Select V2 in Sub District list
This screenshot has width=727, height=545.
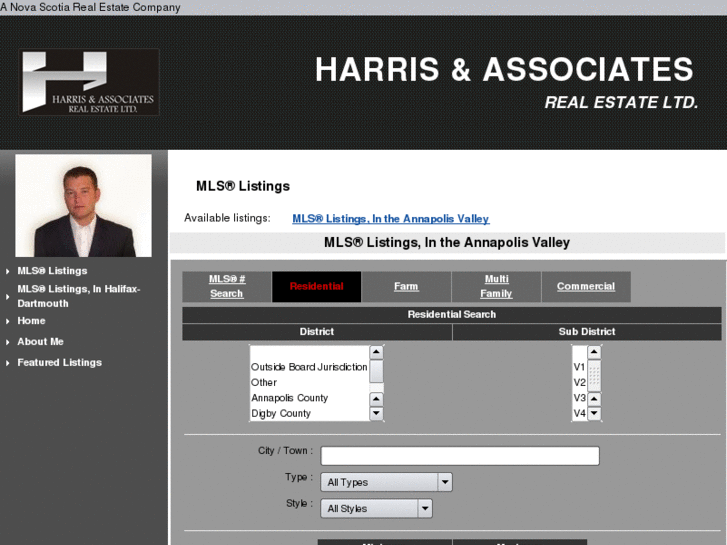point(580,383)
